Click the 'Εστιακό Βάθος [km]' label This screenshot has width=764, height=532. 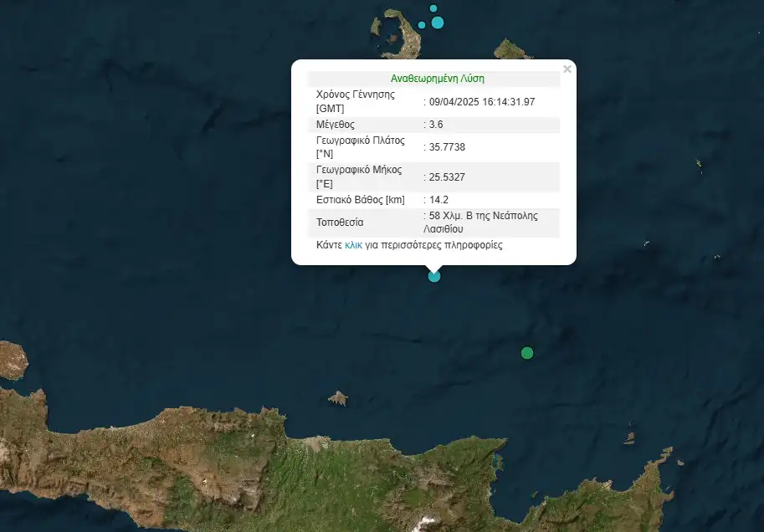pos(360,200)
